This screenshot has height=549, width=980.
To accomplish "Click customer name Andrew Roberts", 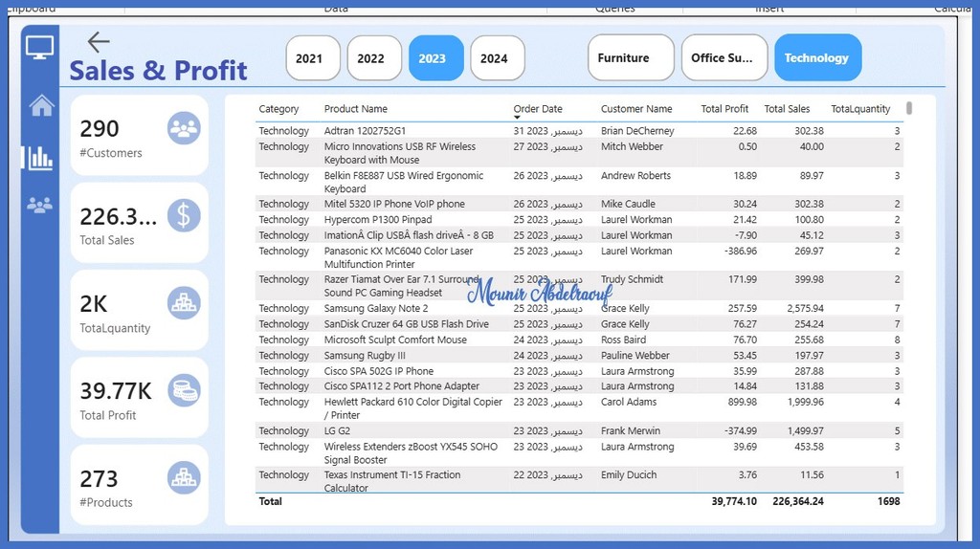I will point(635,175).
